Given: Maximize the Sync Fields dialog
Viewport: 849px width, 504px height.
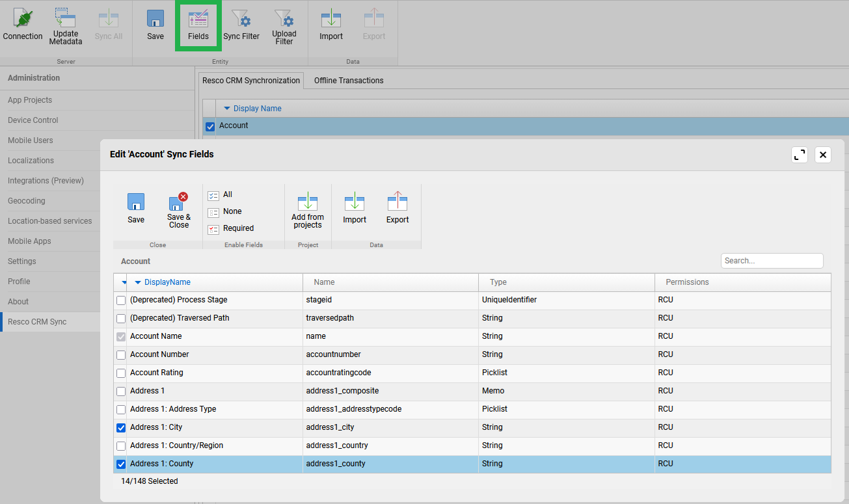Looking at the screenshot, I should point(800,155).
